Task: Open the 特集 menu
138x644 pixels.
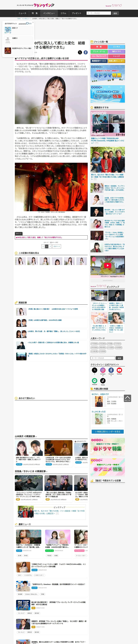Action: pyautogui.click(x=35, y=13)
